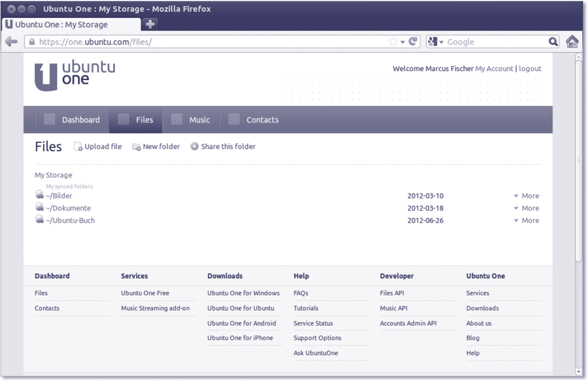
Task: Click the URL address bar
Action: click(x=210, y=42)
